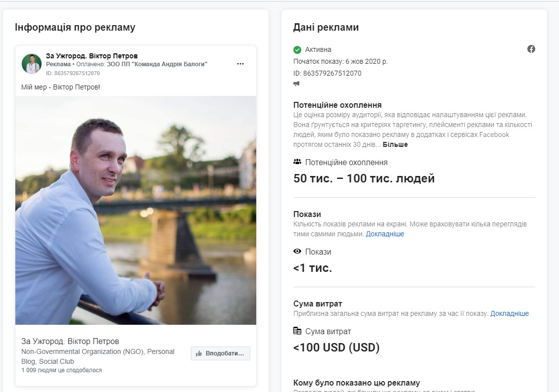
Task: Click the Мій мер - Віктор Петров! caption
Action: (61, 87)
